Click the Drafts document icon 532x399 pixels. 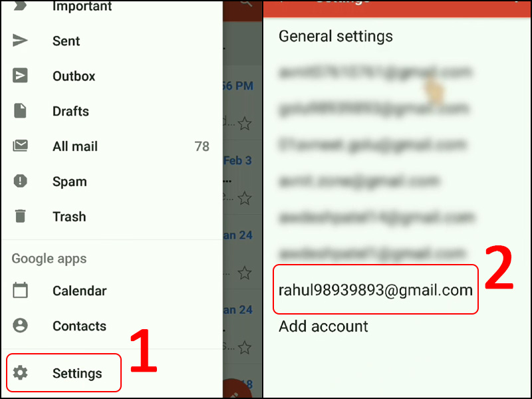[x=20, y=111]
